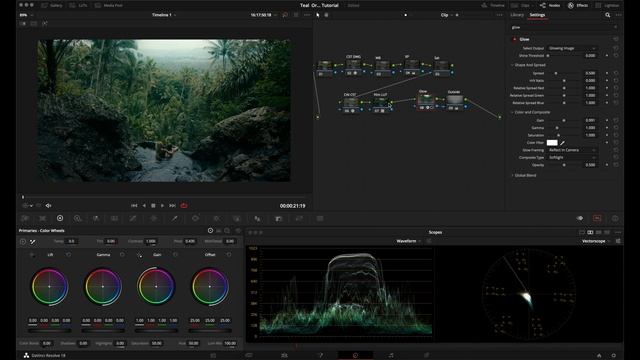
Task: Open the Vectorscope type dropdown
Action: click(x=596, y=241)
